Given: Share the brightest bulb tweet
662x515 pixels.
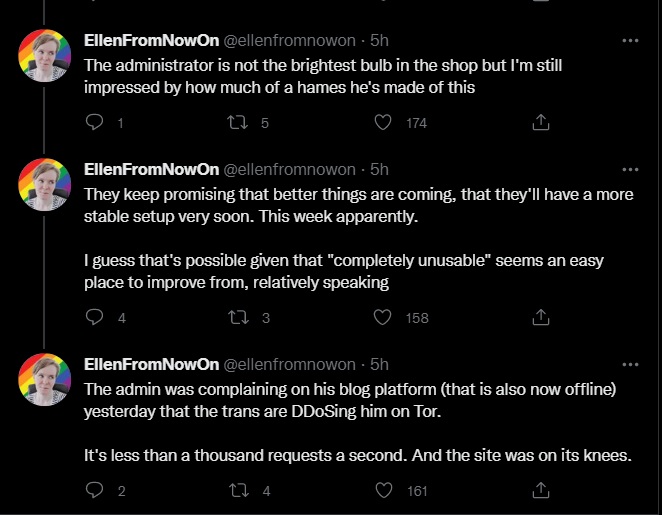Looking at the screenshot, I should click(539, 123).
